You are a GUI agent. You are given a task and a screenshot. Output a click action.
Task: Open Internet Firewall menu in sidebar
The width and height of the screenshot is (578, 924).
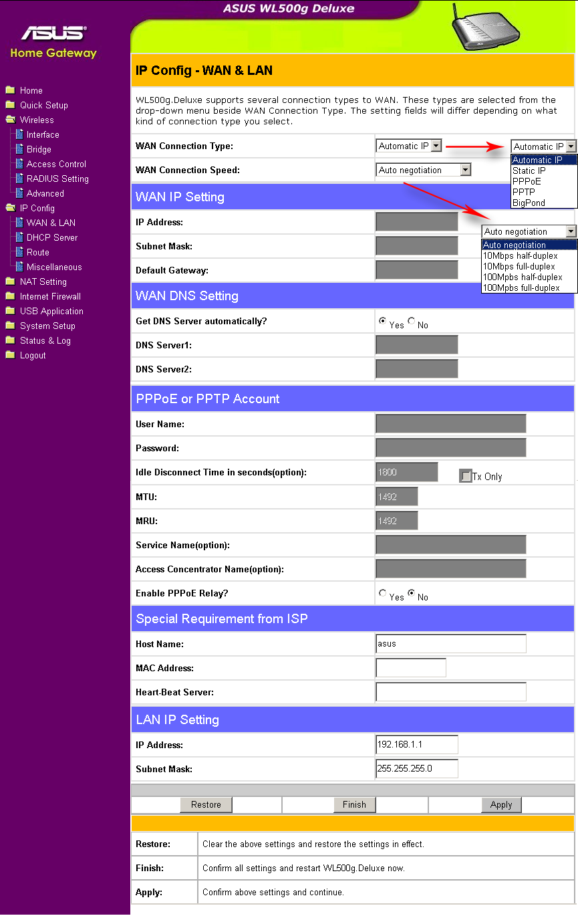pos(50,296)
